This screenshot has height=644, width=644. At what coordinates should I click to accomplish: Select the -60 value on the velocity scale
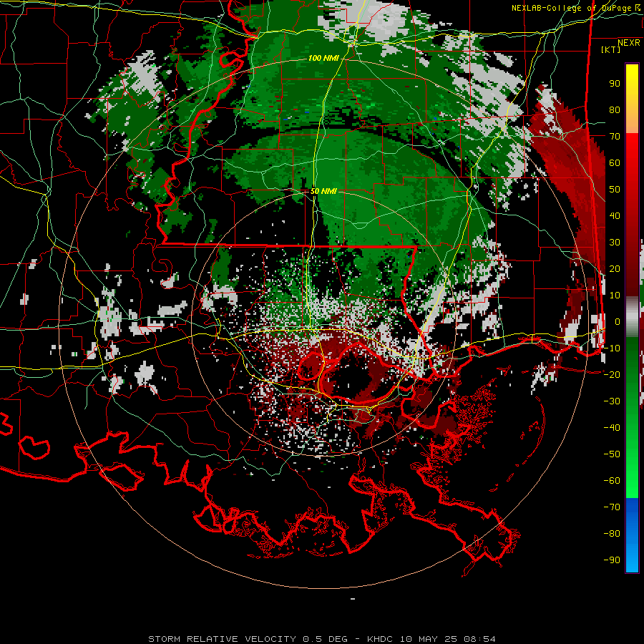612,481
